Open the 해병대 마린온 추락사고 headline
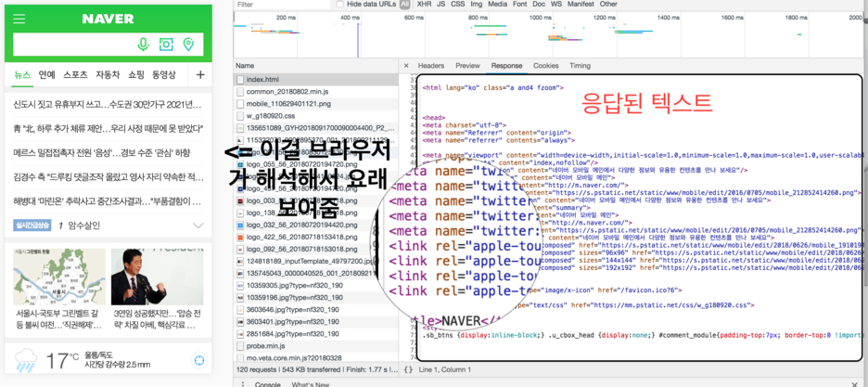The width and height of the screenshot is (868, 387). (x=108, y=201)
